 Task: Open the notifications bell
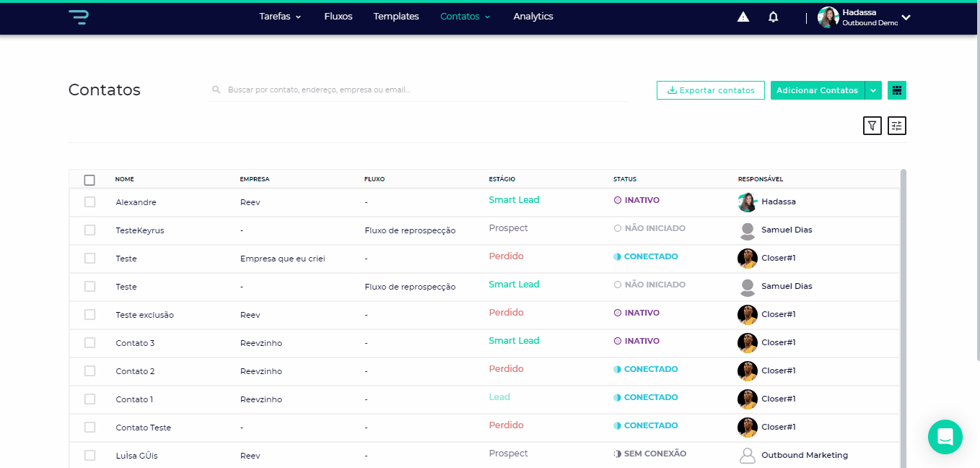(774, 17)
